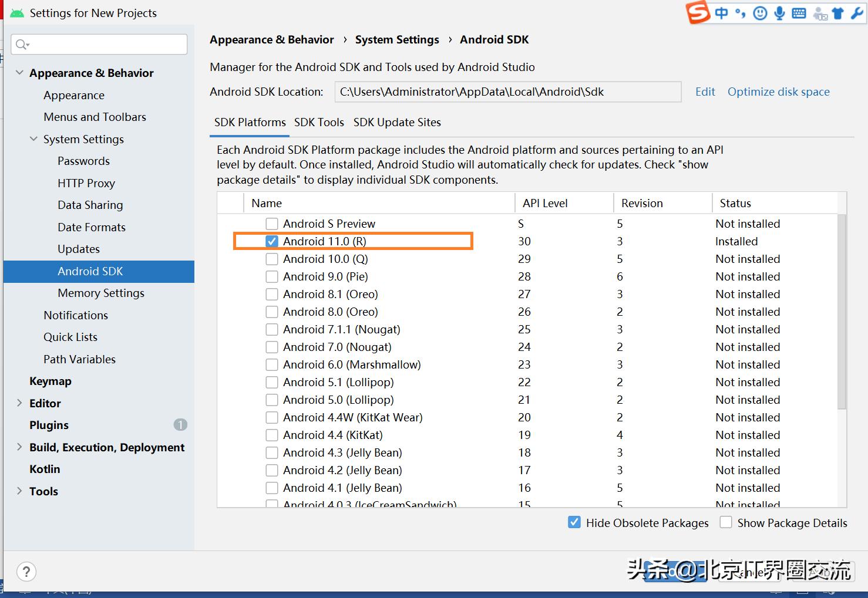The height and width of the screenshot is (598, 868).
Task: Check the Android 8.1 (Oreo) checkbox
Action: click(272, 294)
